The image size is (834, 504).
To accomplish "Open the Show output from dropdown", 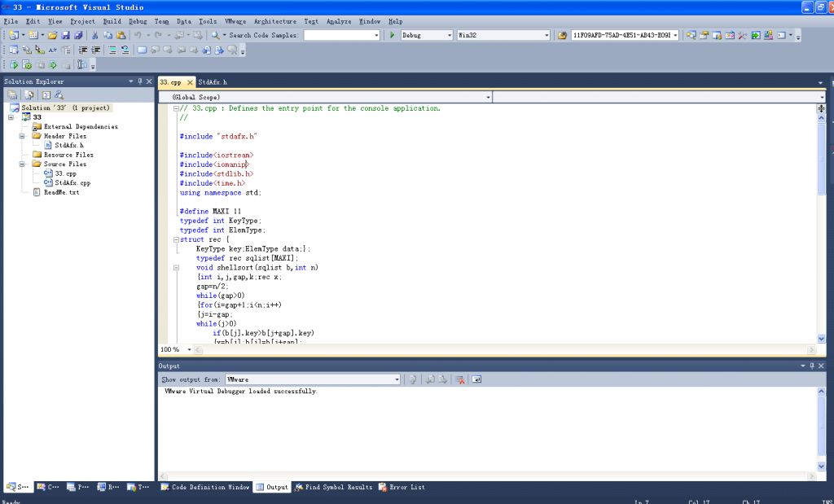I will coord(397,379).
